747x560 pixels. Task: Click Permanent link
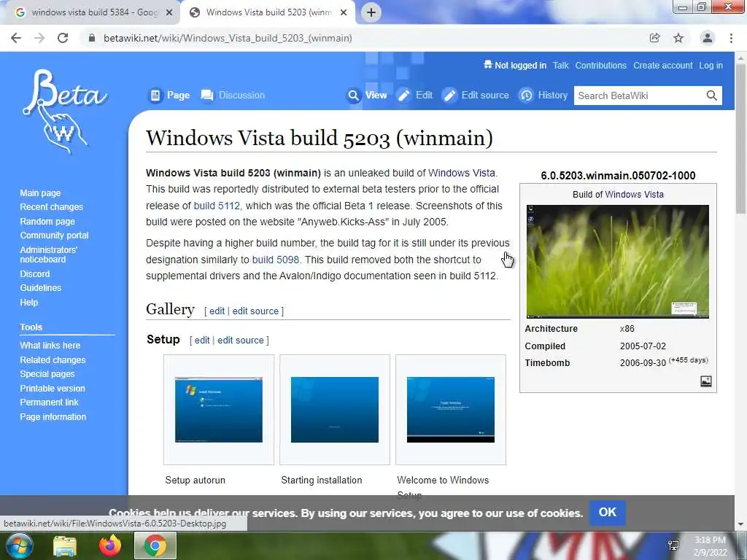(49, 402)
